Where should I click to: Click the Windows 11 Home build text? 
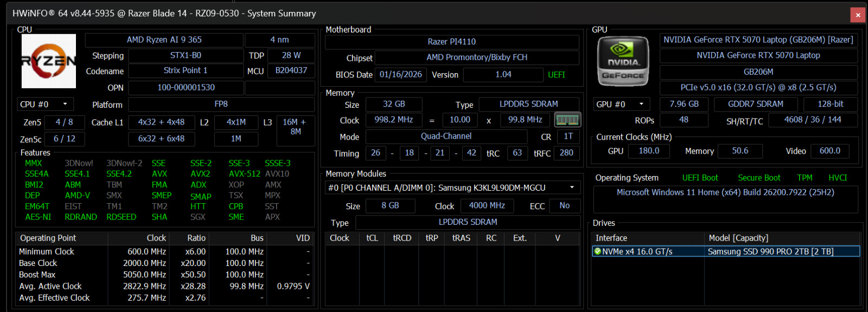725,192
